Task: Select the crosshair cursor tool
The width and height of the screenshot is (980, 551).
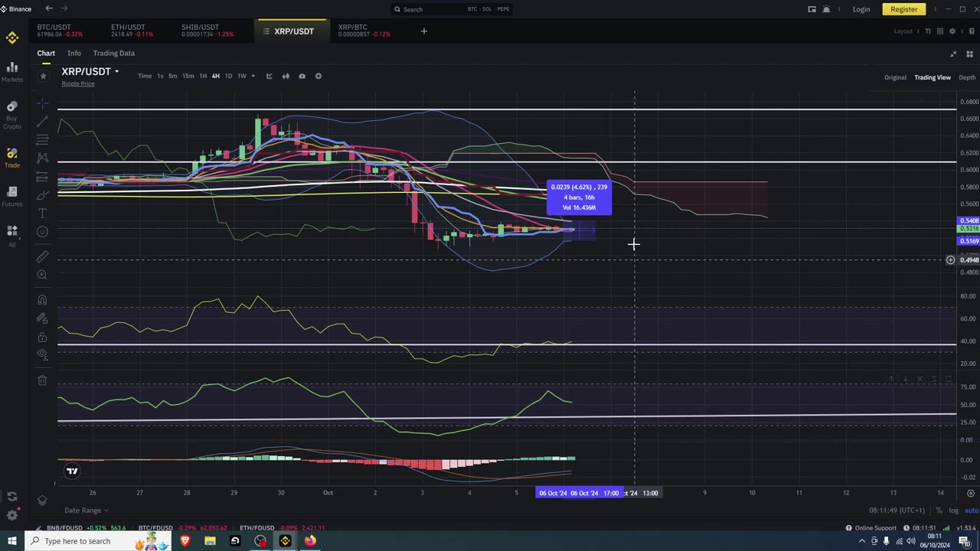Action: 42,103
